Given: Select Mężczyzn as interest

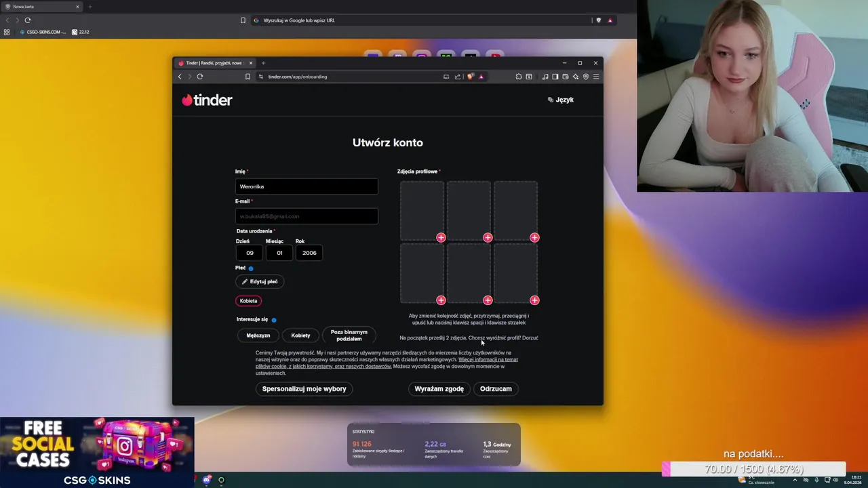Looking at the screenshot, I should tap(258, 335).
